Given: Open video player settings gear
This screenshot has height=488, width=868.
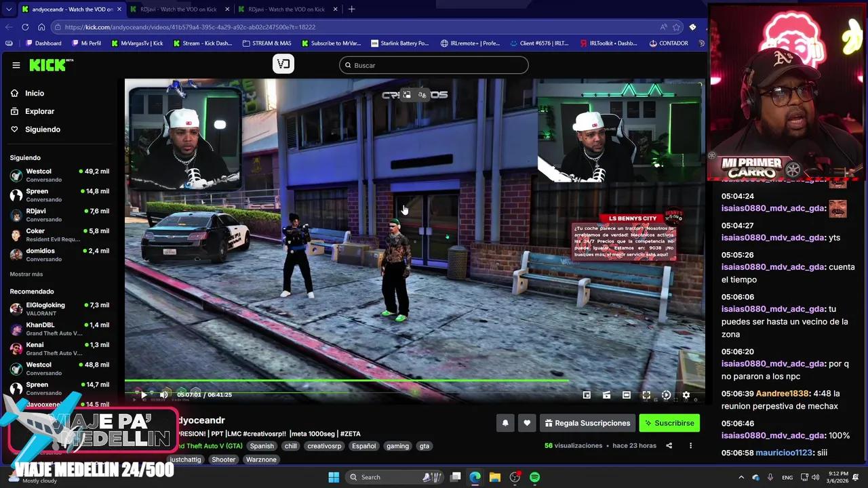Looking at the screenshot, I should (686, 394).
